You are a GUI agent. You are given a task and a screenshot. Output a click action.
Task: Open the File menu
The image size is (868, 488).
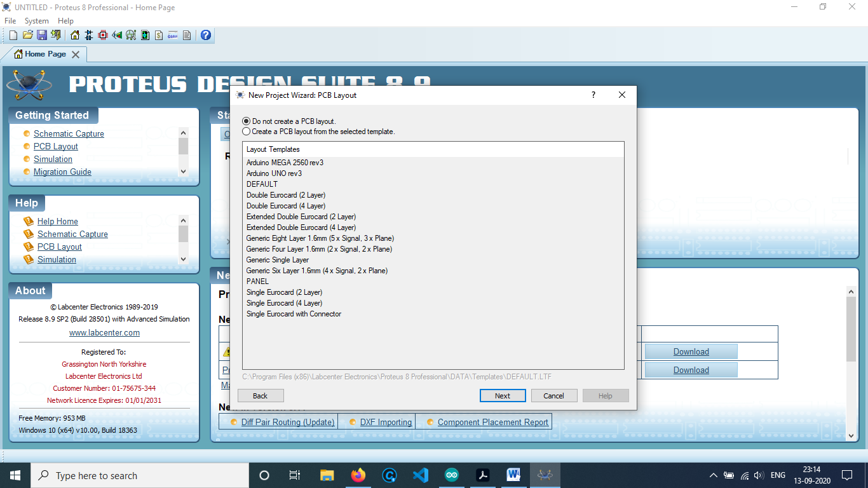tap(10, 21)
